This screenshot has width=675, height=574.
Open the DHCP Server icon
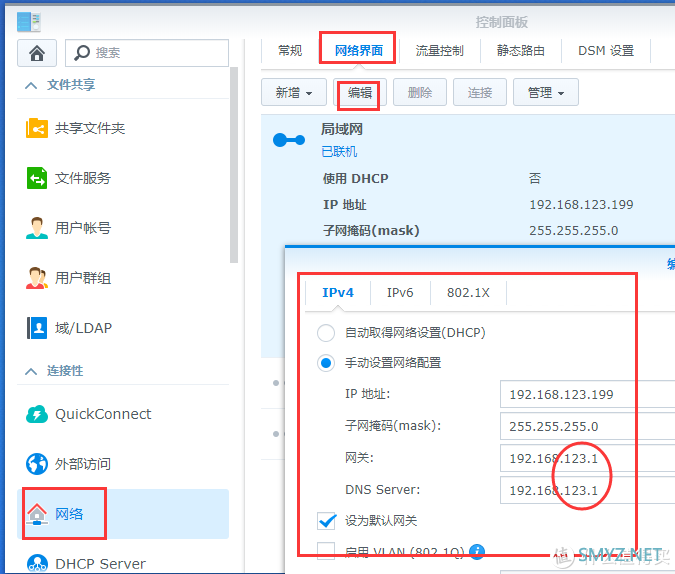point(37,563)
